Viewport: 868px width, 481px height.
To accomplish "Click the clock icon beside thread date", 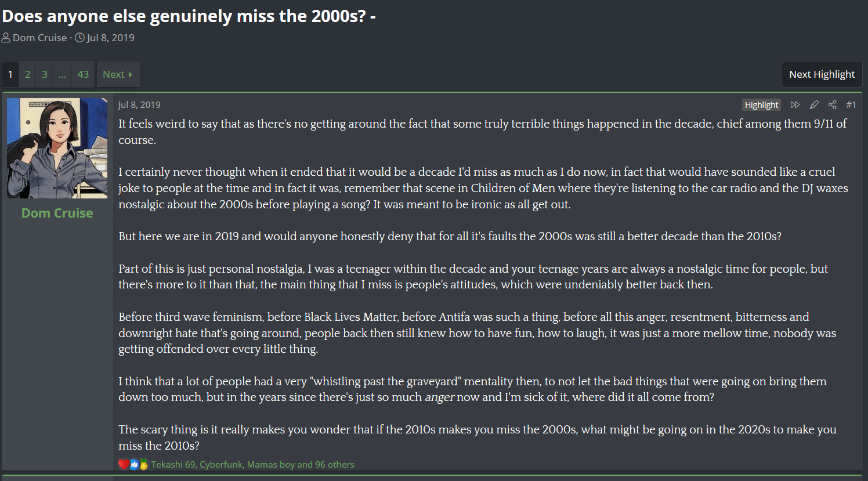I will [80, 38].
